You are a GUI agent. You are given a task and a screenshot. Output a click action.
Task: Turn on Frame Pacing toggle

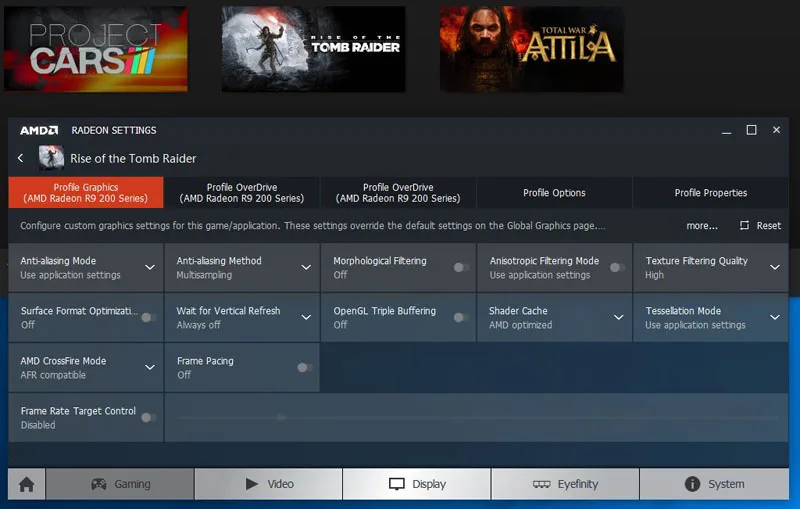[x=304, y=367]
